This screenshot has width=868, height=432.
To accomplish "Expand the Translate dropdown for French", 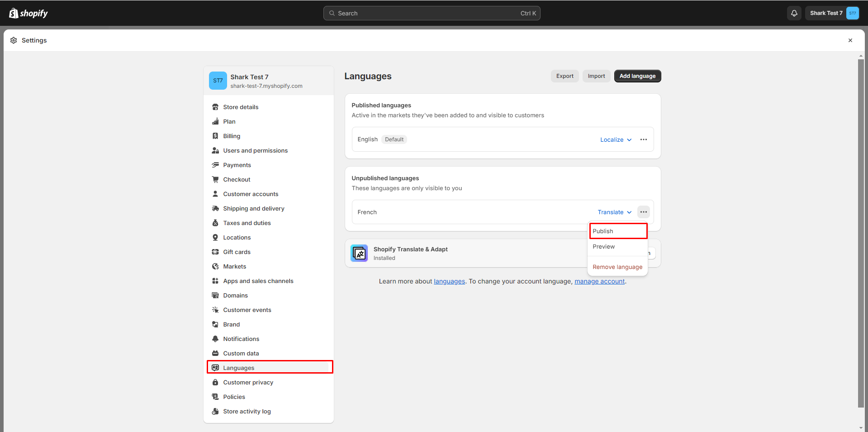I will pyautogui.click(x=614, y=212).
